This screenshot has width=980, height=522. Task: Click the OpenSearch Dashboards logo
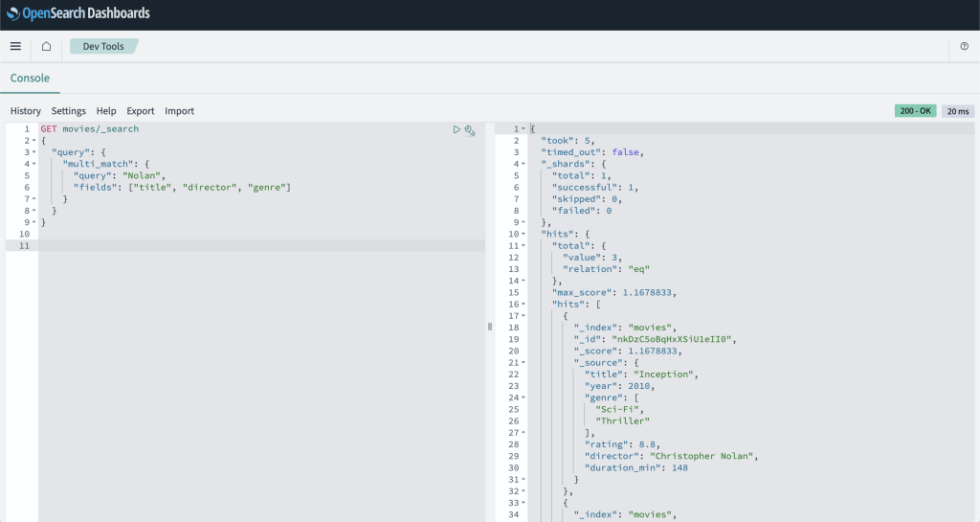tap(78, 13)
